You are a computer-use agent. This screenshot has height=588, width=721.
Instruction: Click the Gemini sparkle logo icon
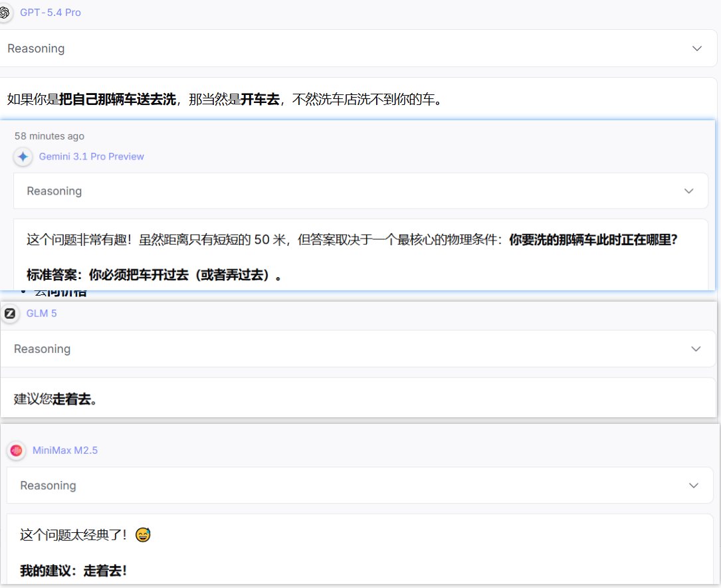pos(23,157)
